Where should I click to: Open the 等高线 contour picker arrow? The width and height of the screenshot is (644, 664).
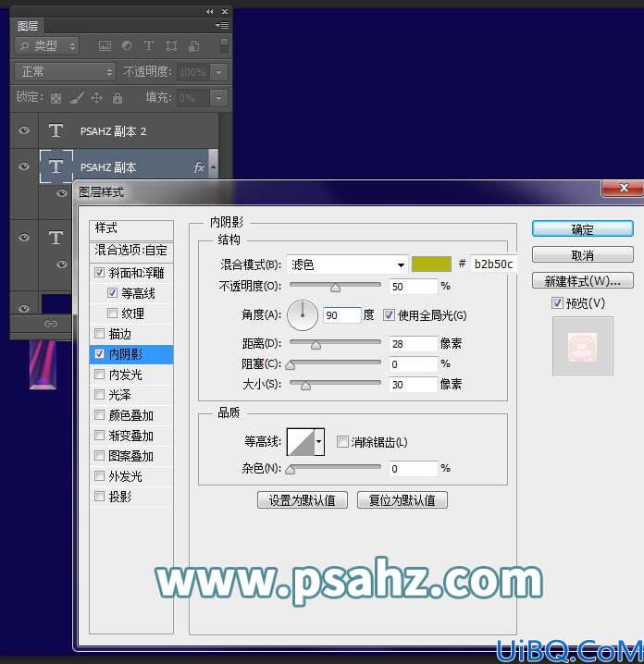[x=319, y=442]
